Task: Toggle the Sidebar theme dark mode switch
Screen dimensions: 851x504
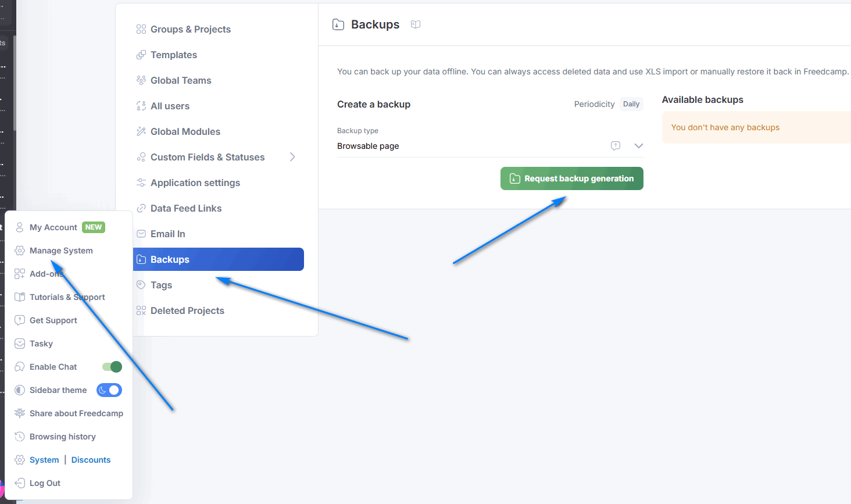Action: click(109, 390)
